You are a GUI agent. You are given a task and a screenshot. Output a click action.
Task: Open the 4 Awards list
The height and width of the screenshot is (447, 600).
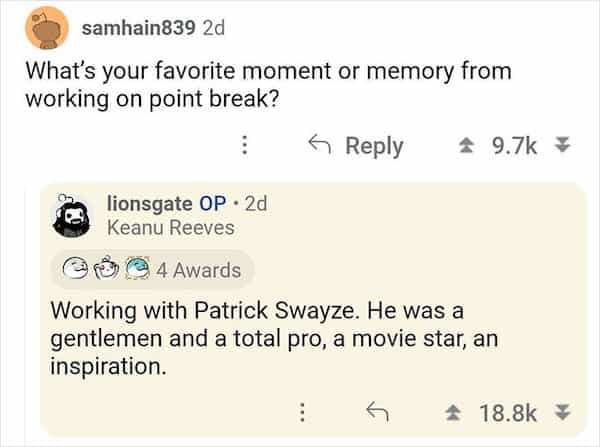click(198, 270)
